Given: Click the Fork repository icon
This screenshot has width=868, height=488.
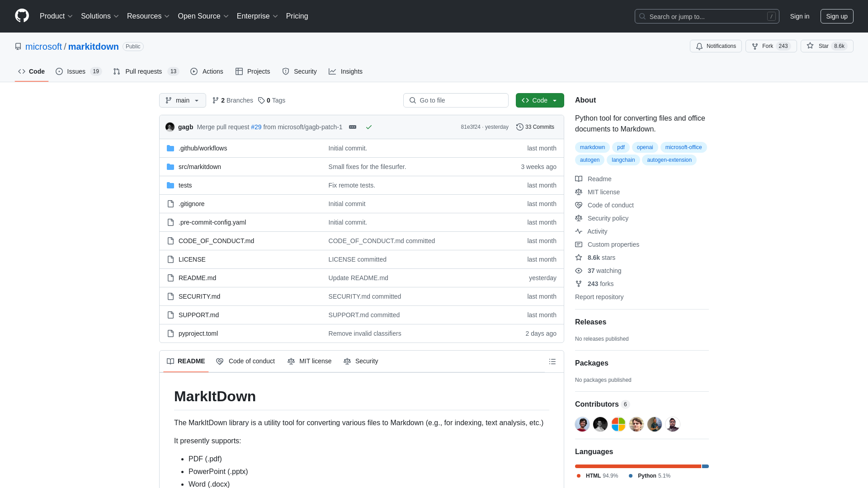Looking at the screenshot, I should click(755, 46).
